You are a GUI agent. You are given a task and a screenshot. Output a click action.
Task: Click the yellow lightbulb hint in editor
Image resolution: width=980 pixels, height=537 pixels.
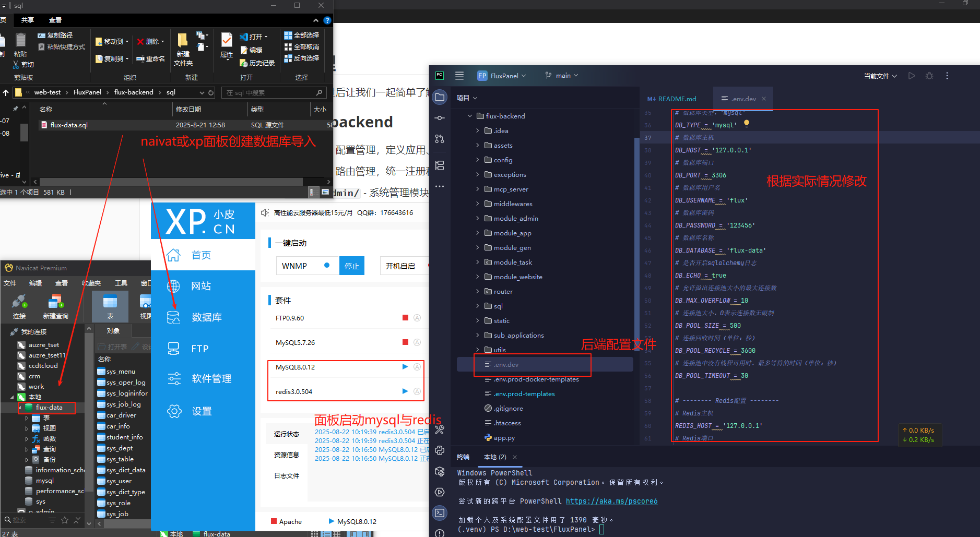click(x=747, y=124)
